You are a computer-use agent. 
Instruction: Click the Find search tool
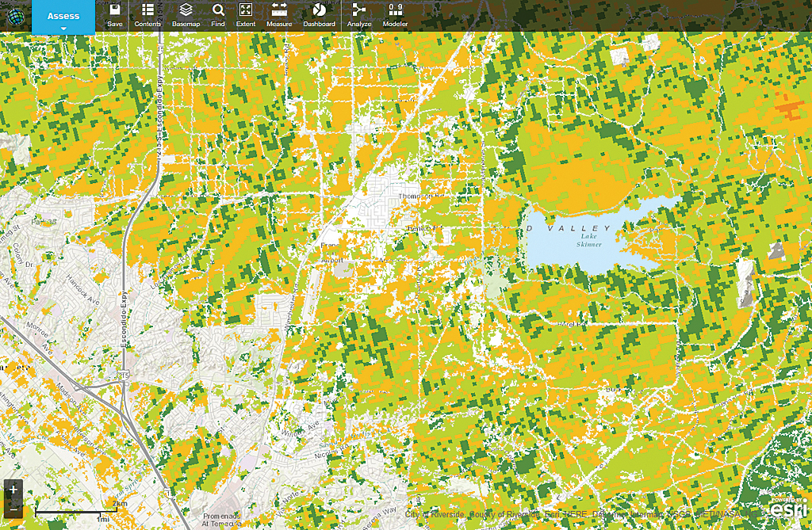tap(218, 15)
